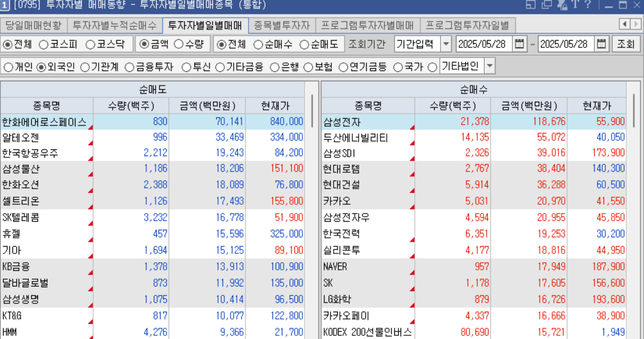This screenshot has width=644, height=339.
Task: Click the duplicate window icon in title bar
Action: click(x=547, y=4)
